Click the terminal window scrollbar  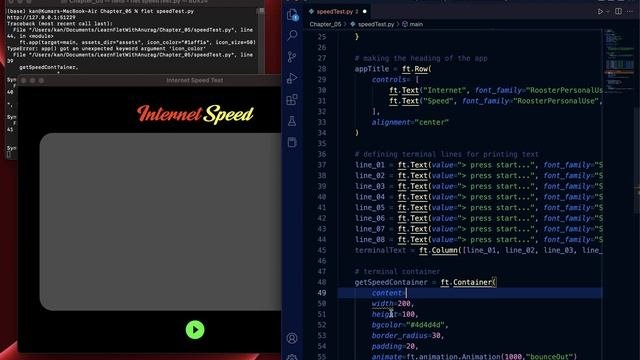coord(261,41)
